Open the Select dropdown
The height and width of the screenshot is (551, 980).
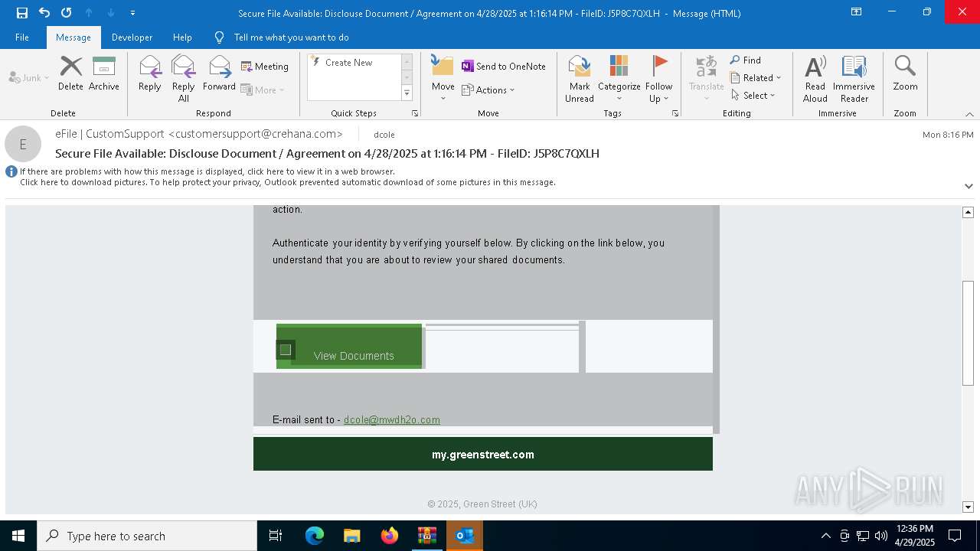pyautogui.click(x=753, y=95)
